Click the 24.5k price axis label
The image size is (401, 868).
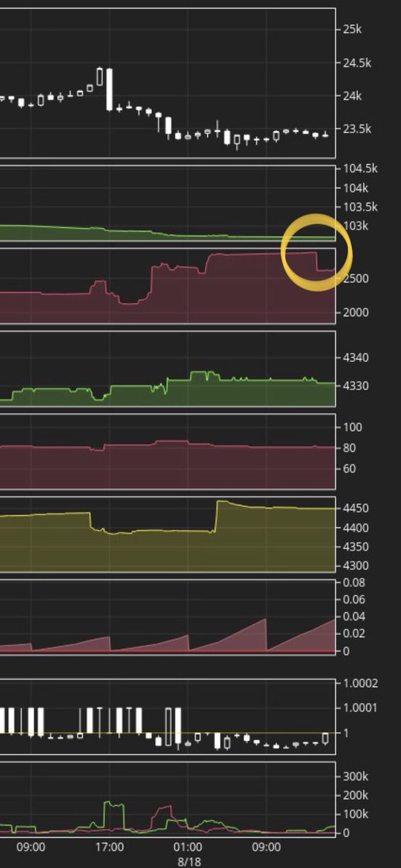tap(357, 62)
